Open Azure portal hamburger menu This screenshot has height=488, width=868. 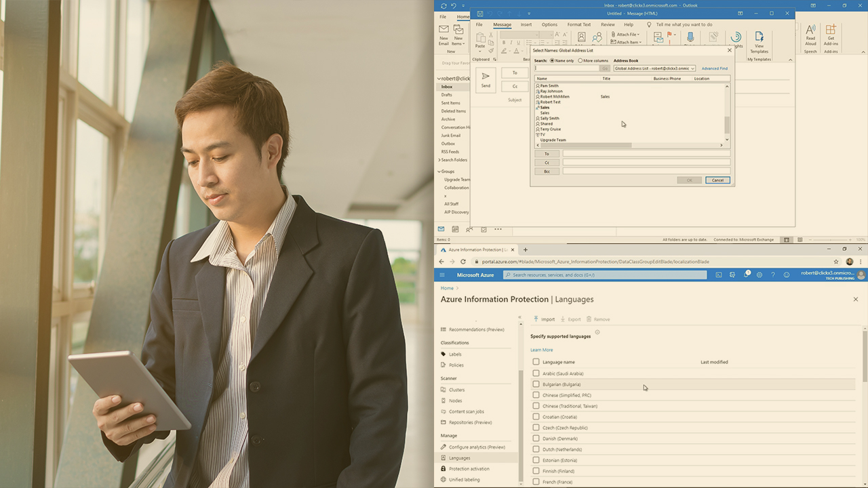(x=442, y=274)
